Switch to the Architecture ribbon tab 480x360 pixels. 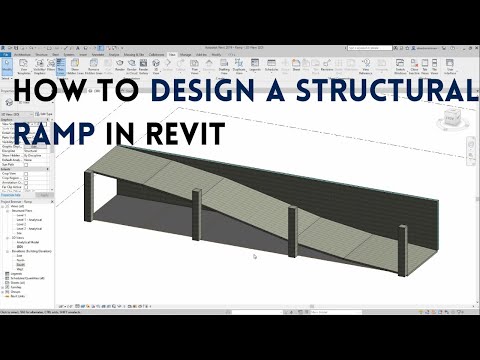[x=22, y=55]
